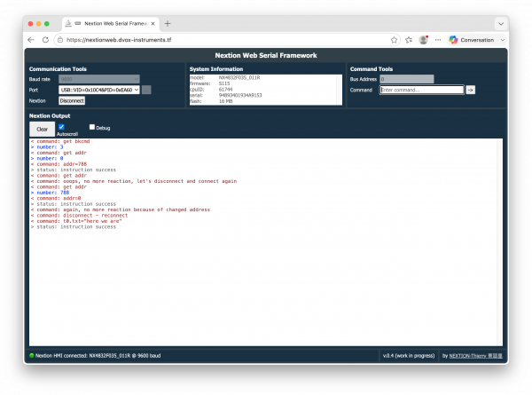Select log line 't0.txt="here we are"'
Viewport: 532px width, 395px height.
click(76, 221)
